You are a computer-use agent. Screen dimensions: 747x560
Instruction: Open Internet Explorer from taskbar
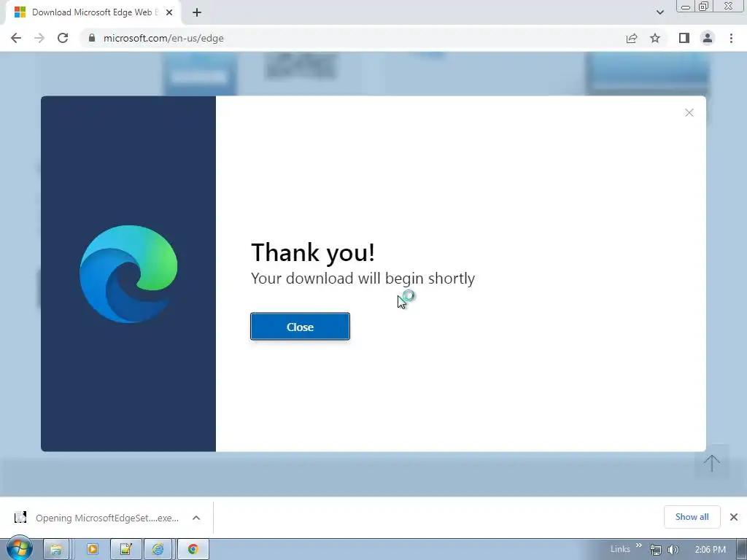click(x=158, y=549)
